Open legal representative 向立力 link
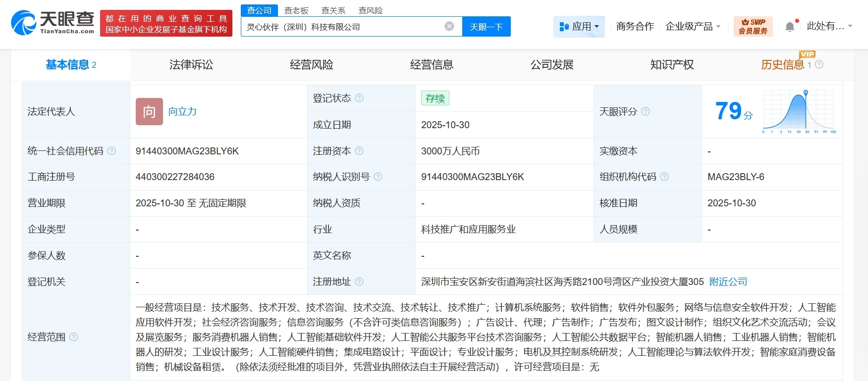This screenshot has height=381, width=868. (183, 111)
